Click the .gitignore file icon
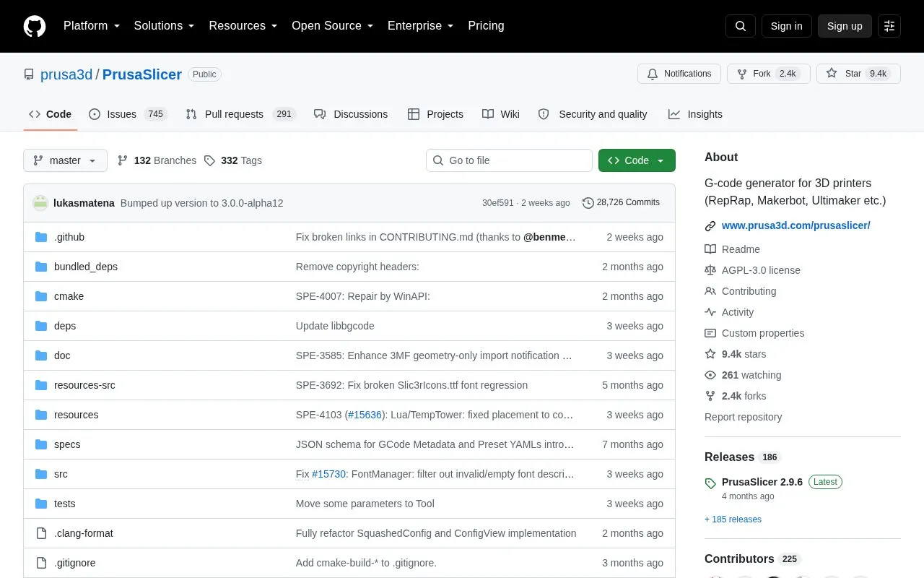This screenshot has height=578, width=924. pos(41,563)
